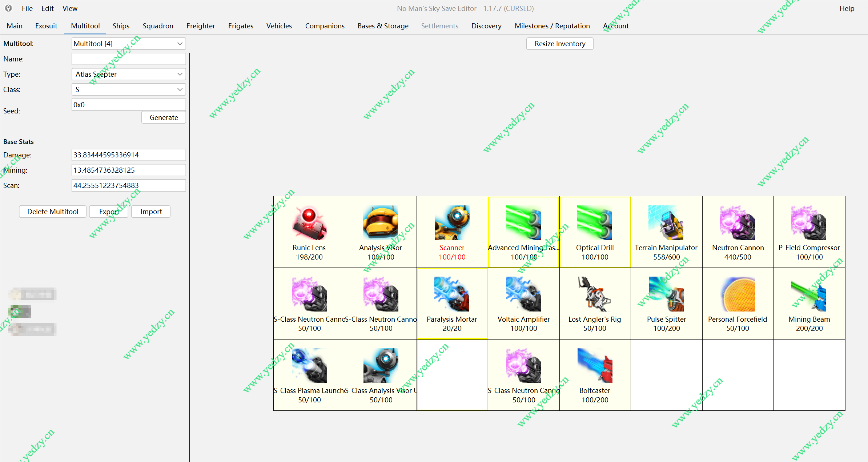Image resolution: width=868 pixels, height=462 pixels.
Task: Click the Scan base stat field
Action: click(129, 185)
